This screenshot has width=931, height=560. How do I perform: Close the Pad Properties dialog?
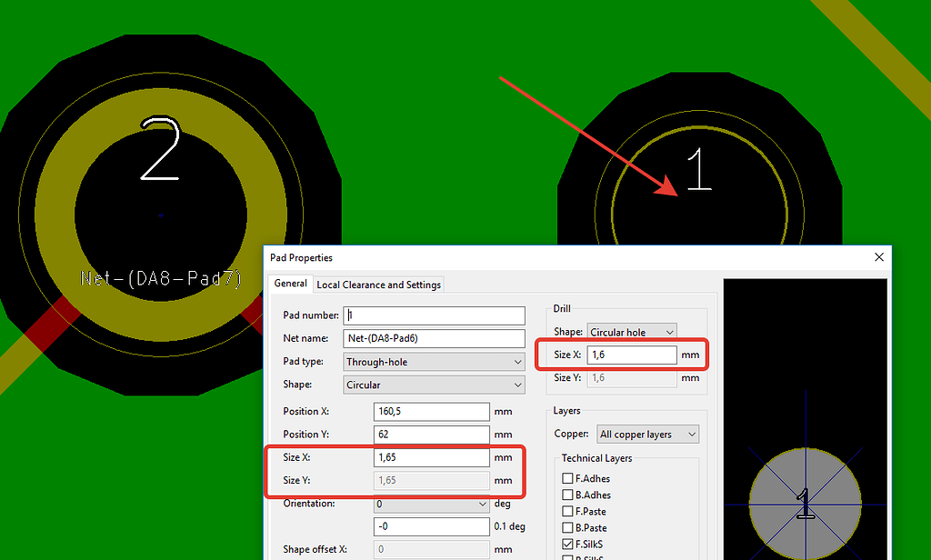[x=879, y=258]
